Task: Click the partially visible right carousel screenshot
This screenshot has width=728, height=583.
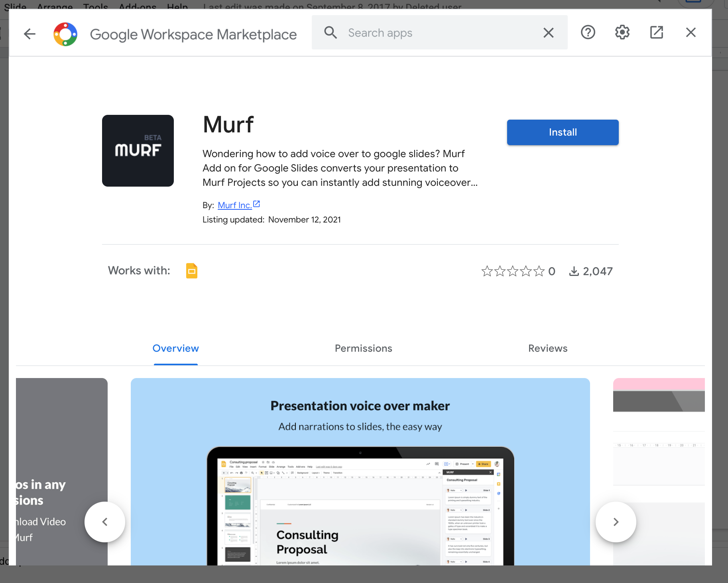Action: click(659, 472)
